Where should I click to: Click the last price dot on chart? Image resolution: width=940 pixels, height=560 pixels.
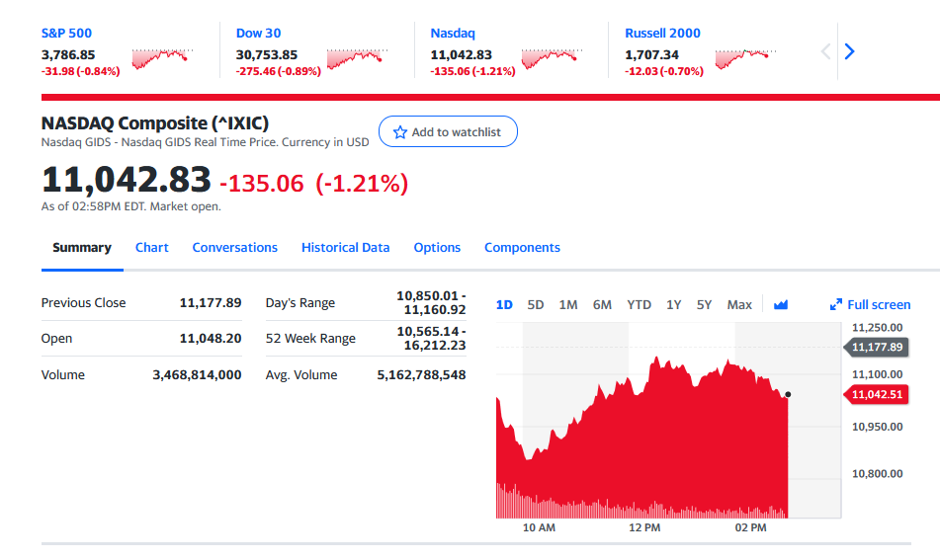pyautogui.click(x=788, y=395)
